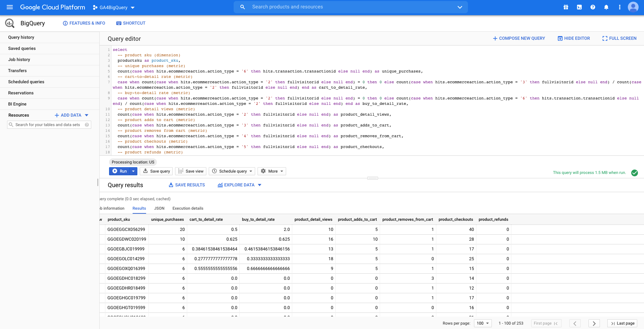Click the Processing location: US chip
Image resolution: width=644 pixels, height=329 pixels.
(133, 162)
